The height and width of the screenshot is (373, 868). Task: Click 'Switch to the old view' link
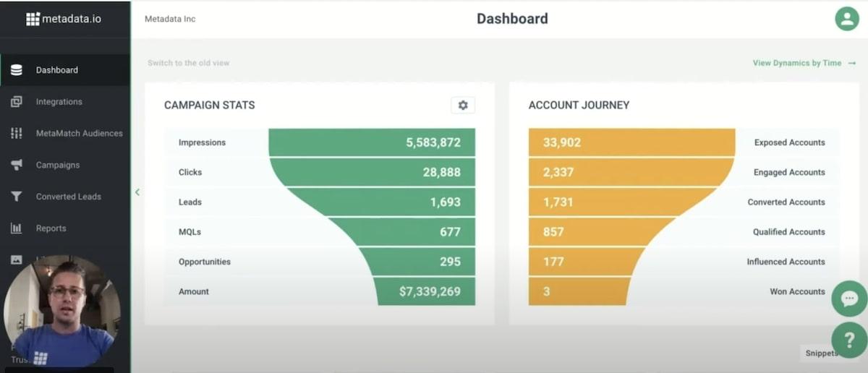[x=189, y=63]
